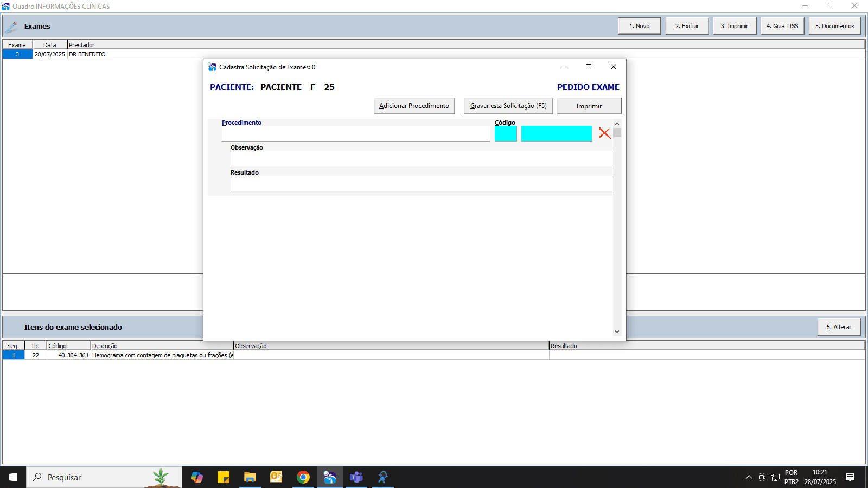
Task: Open the notification center icon
Action: coord(850,477)
